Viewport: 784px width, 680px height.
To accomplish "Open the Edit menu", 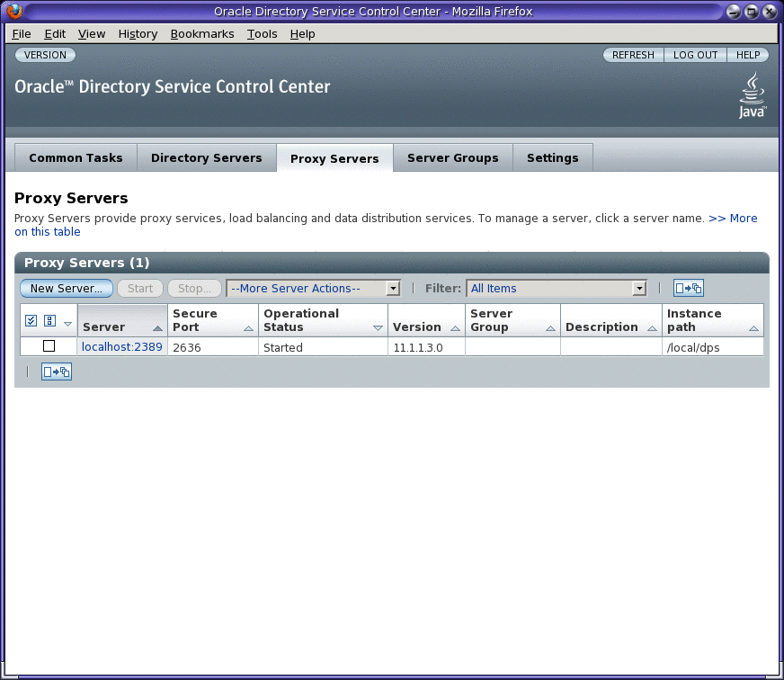I will click(x=55, y=34).
